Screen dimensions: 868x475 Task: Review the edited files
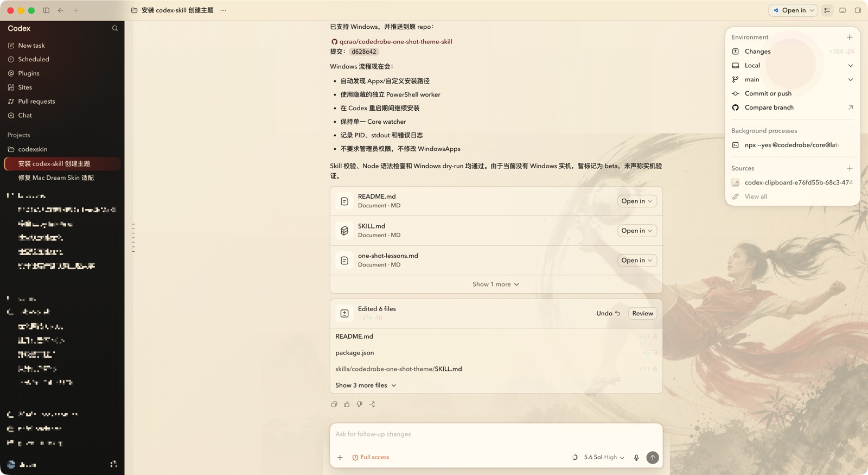click(x=642, y=314)
